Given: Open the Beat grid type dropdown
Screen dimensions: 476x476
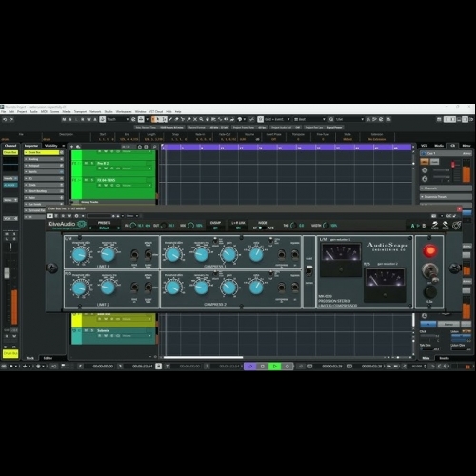Looking at the screenshot, I should [309, 119].
